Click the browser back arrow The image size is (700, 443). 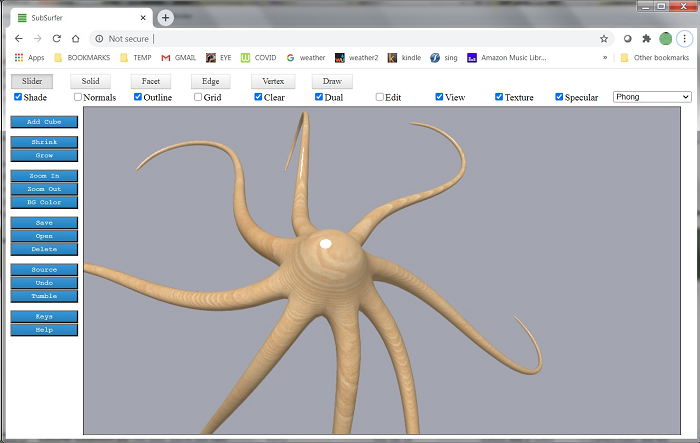19,38
